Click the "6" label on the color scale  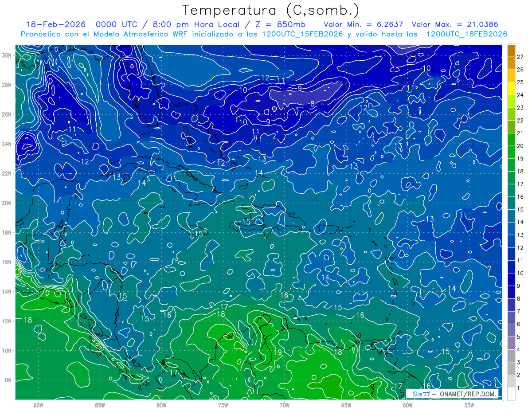519,324
